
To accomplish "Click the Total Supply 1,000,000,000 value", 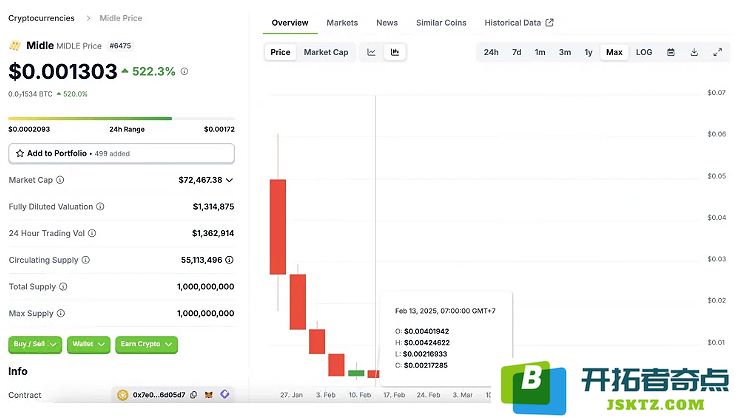I will [206, 286].
